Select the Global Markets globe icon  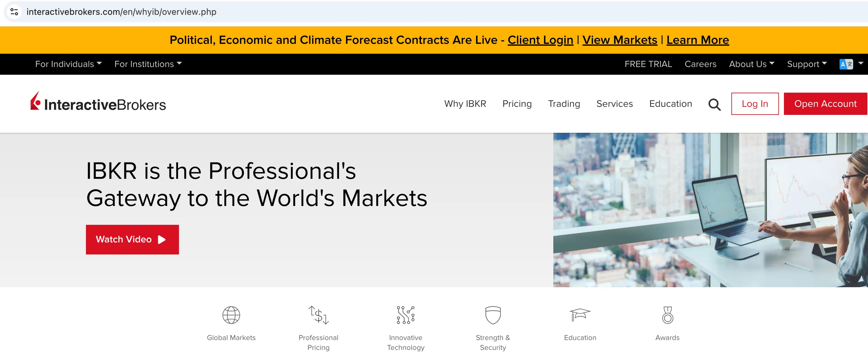[231, 315]
